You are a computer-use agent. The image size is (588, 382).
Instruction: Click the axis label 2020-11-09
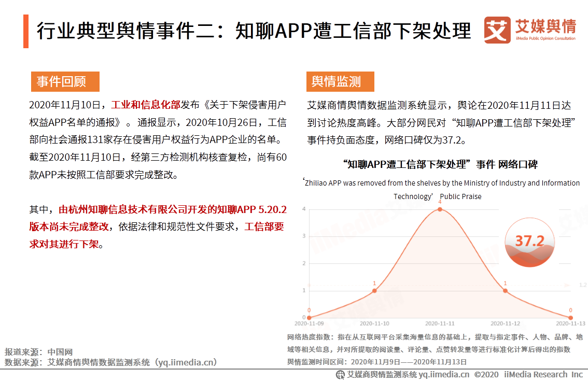(x=309, y=323)
